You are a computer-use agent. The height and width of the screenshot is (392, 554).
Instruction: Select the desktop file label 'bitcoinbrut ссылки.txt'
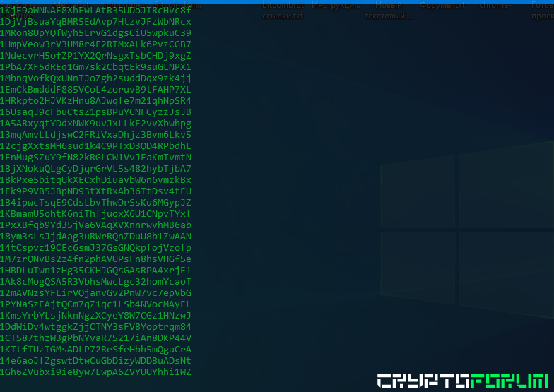click(283, 11)
